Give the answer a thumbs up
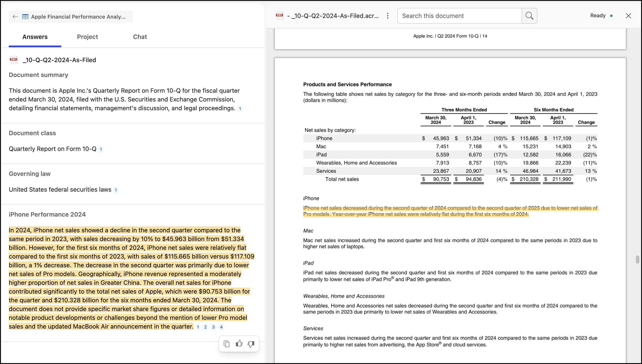Screen dimensions: 642x364 (x=239, y=343)
